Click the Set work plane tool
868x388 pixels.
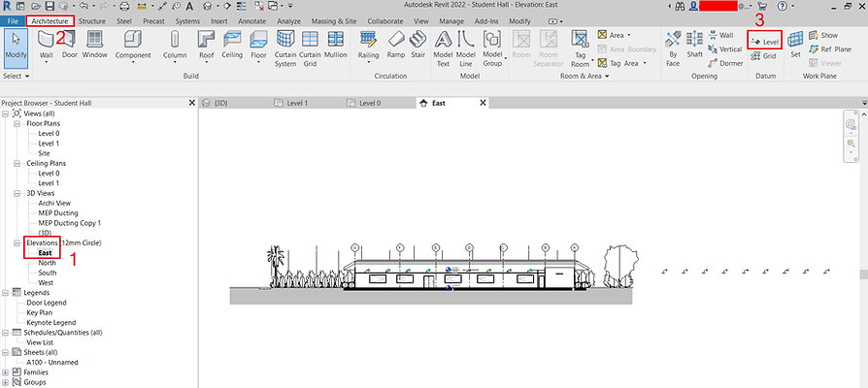[x=795, y=45]
